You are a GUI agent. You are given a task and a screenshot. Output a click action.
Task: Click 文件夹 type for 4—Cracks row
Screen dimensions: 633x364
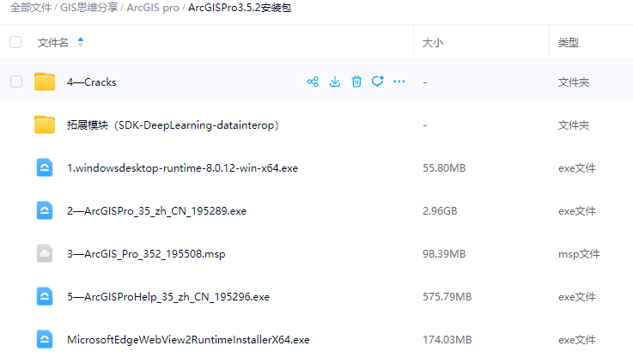click(x=574, y=82)
